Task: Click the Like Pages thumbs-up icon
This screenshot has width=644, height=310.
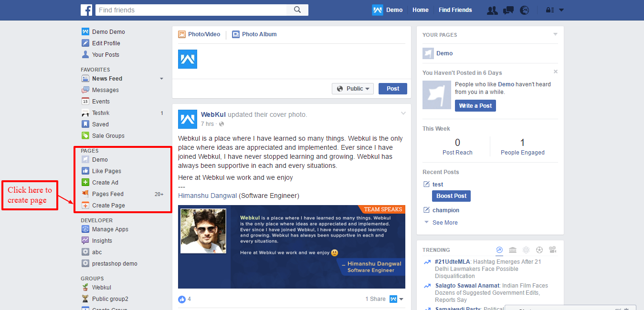Action: pyautogui.click(x=85, y=171)
